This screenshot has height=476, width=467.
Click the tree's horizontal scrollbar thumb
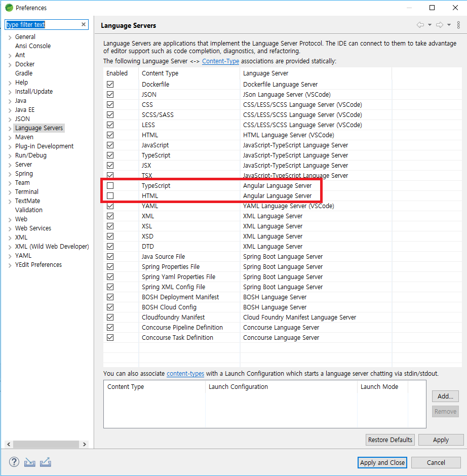click(x=46, y=444)
